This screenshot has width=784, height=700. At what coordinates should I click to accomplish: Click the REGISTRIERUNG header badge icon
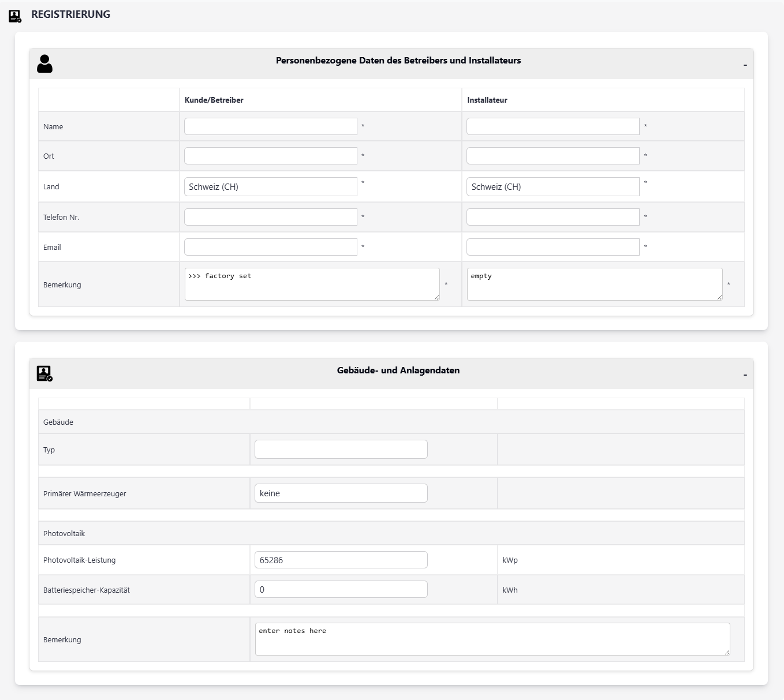(14, 14)
